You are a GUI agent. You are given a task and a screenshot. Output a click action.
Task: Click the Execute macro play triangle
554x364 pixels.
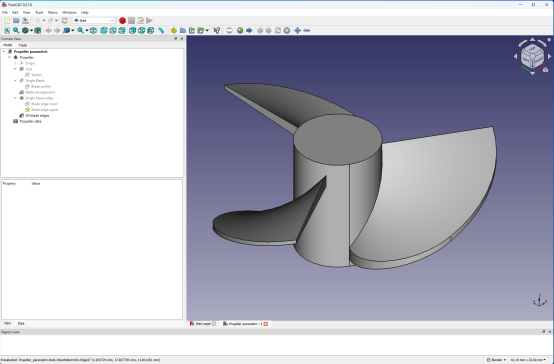click(x=149, y=20)
